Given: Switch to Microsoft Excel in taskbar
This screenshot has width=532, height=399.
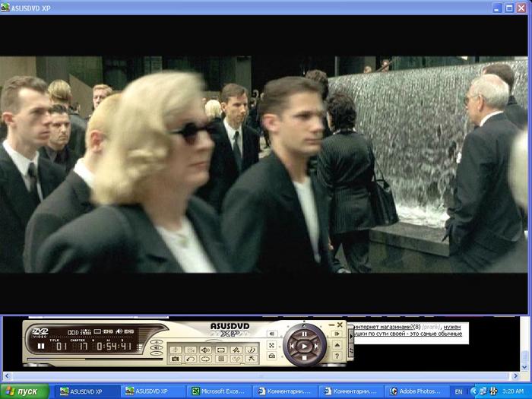Looking at the screenshot, I should tap(219, 391).
